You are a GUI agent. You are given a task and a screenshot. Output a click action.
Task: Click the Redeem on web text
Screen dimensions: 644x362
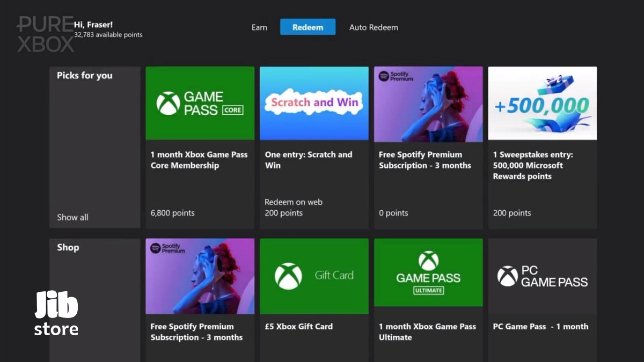pos(293,202)
